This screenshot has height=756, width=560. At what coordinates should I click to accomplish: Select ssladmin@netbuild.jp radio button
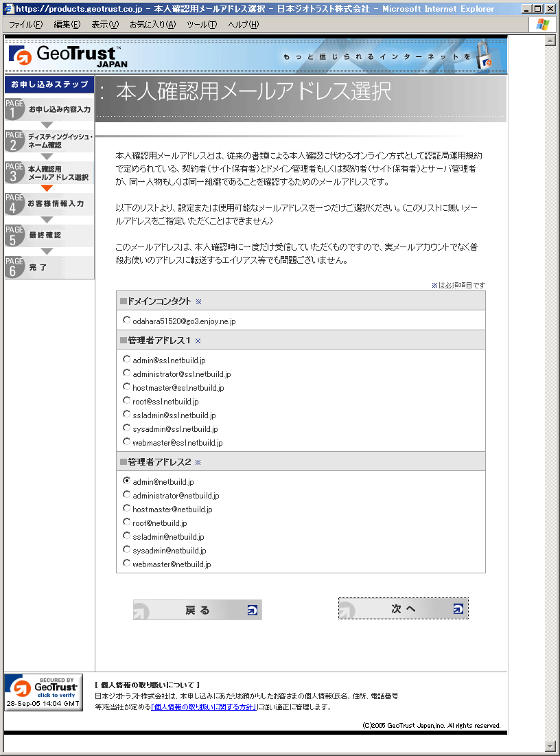[x=126, y=535]
